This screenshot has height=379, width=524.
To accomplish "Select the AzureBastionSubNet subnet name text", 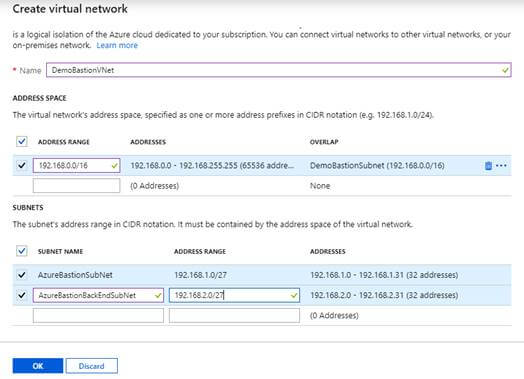I will click(75, 275).
